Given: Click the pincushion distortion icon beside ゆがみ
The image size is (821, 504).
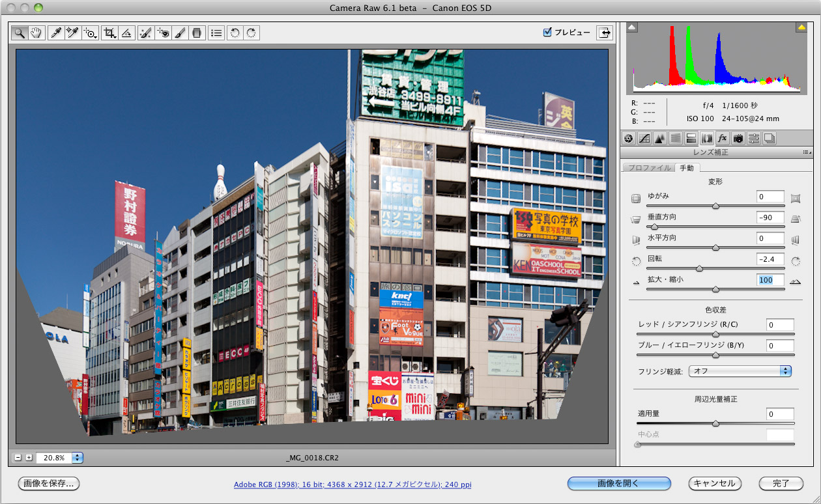Looking at the screenshot, I should (795, 199).
